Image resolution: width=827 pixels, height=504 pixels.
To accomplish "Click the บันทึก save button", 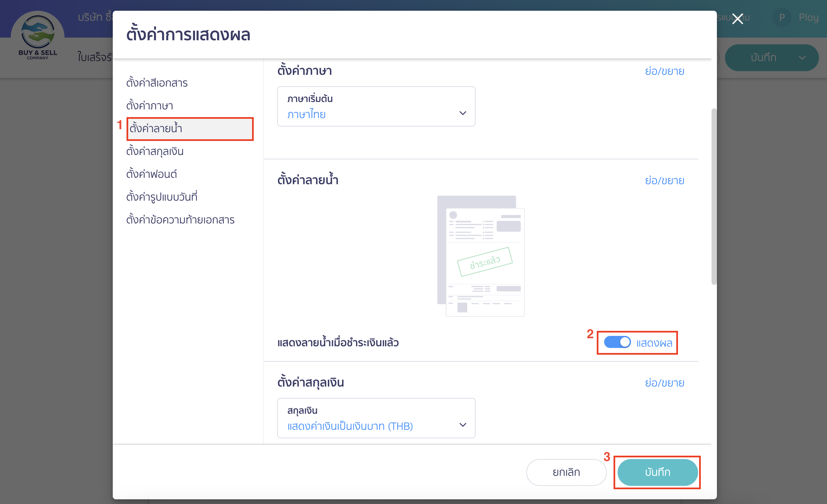I will click(x=657, y=472).
